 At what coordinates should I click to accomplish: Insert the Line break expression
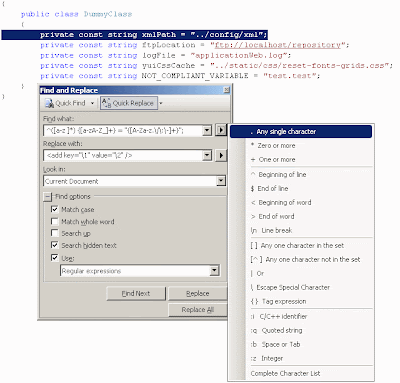coord(301,231)
